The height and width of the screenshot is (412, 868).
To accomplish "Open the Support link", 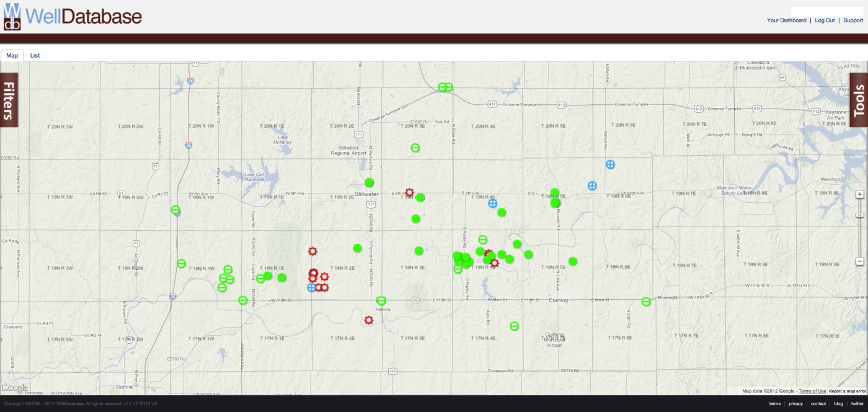I will (853, 20).
